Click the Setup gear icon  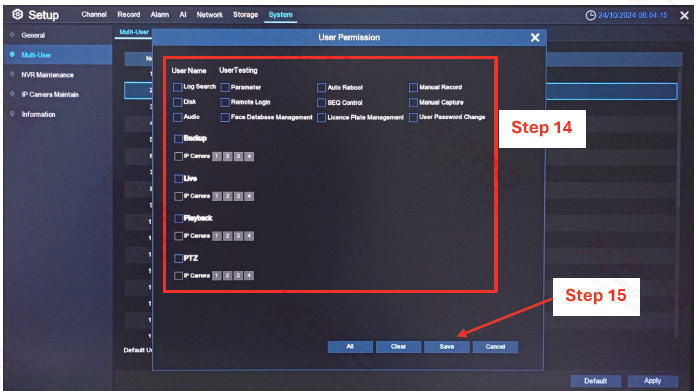17,15
